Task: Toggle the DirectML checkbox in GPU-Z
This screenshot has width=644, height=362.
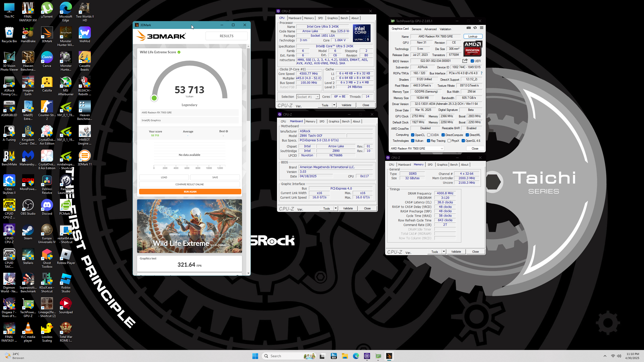Action: 467,135
